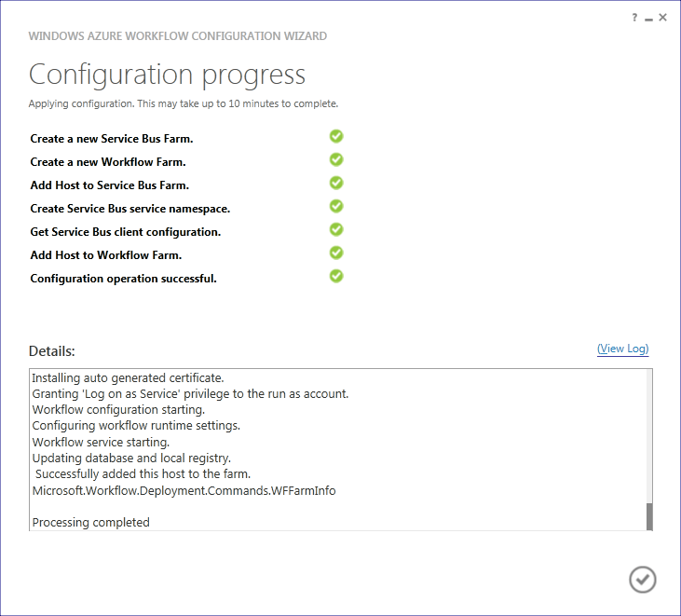Select 'Add Host to Service Bus Farm.' step text

(x=109, y=185)
